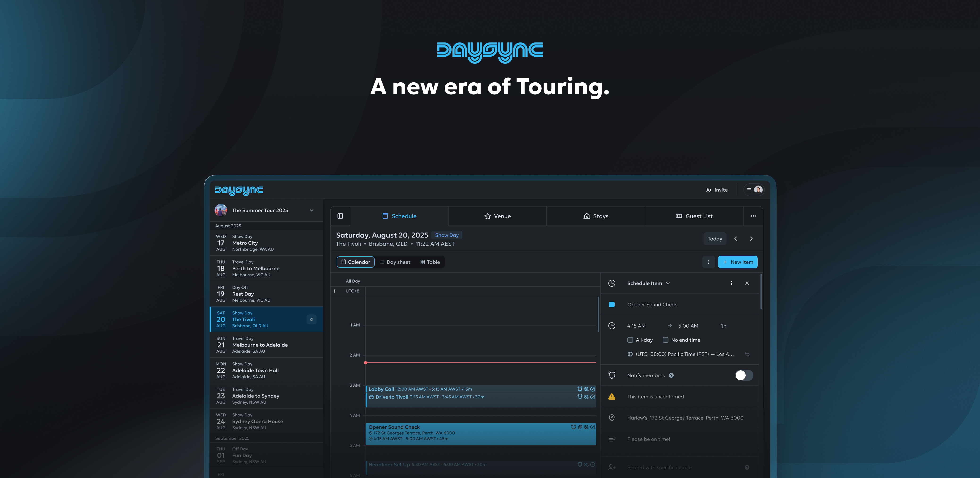
Task: Open the Schedule Item type dropdown
Action: [668, 283]
